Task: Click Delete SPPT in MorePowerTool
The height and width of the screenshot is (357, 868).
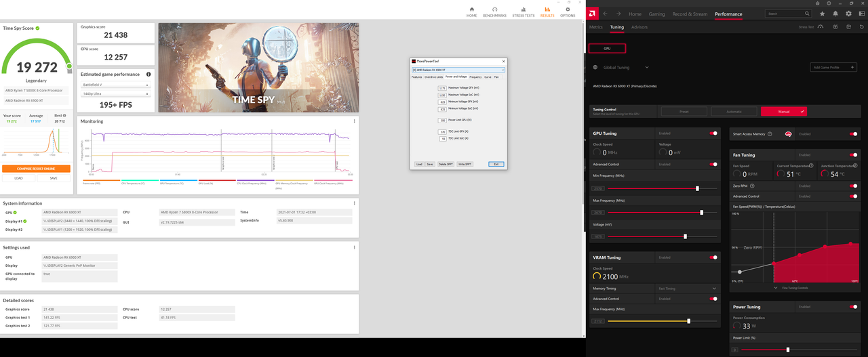Action: 446,164
